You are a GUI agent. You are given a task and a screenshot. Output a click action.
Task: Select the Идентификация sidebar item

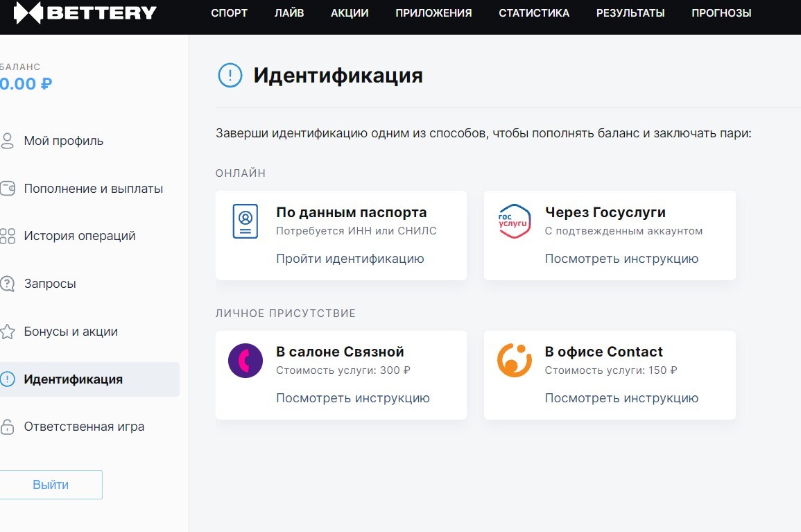[89, 379]
